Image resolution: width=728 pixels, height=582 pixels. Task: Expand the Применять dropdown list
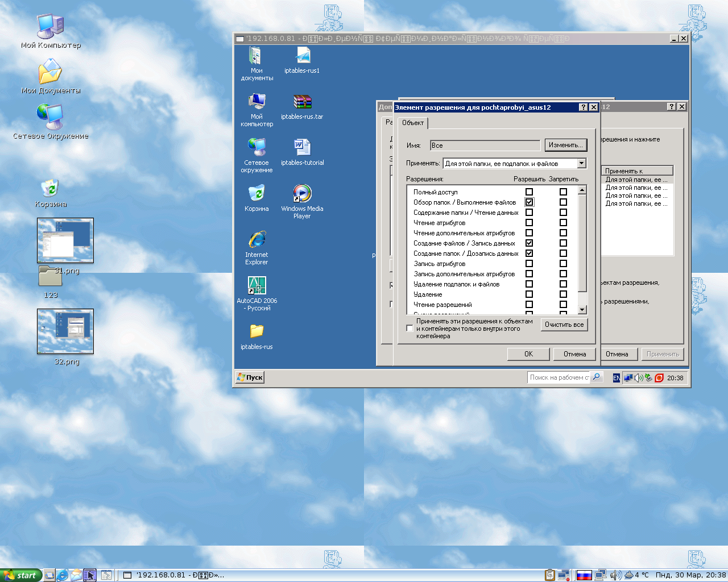coord(581,164)
